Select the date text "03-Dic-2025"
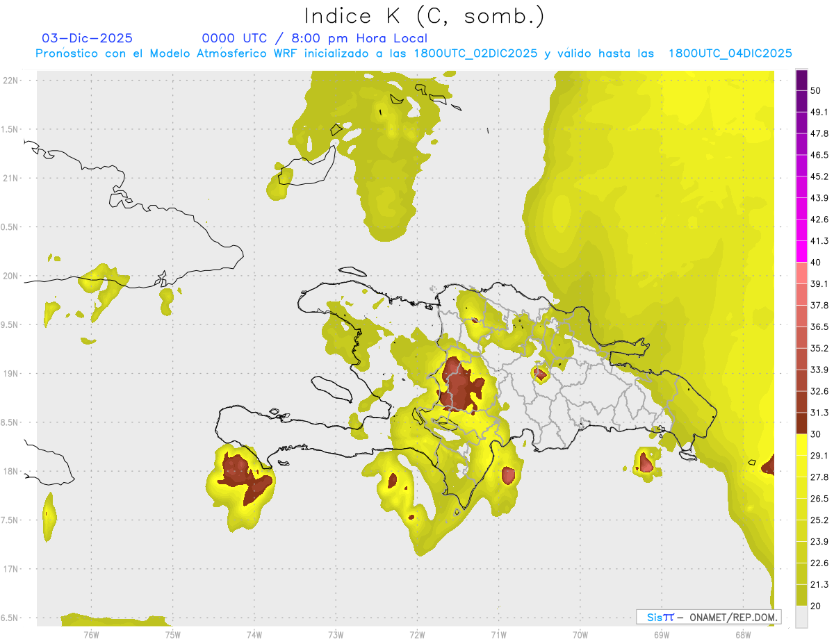The image size is (834, 644). [x=88, y=39]
